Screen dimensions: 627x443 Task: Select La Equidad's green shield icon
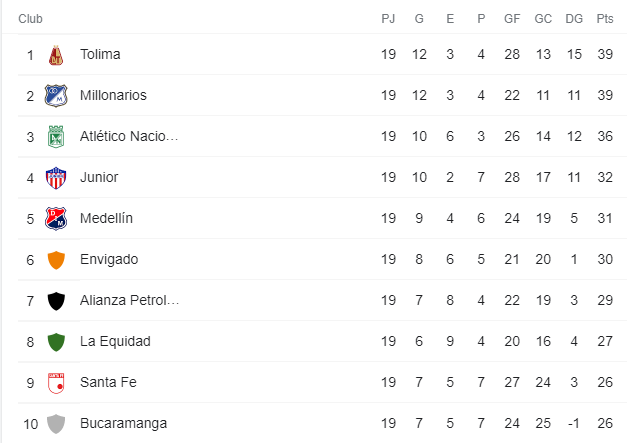56,342
